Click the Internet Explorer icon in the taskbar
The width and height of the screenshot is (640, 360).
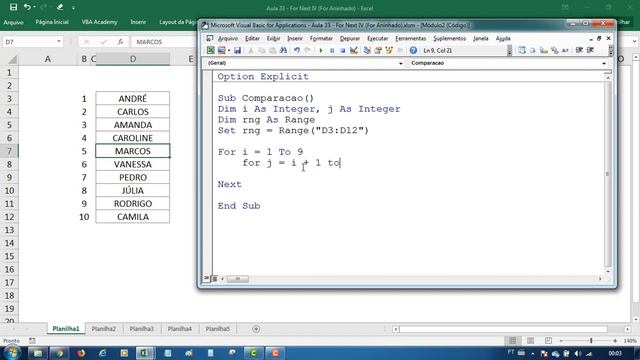click(x=102, y=353)
